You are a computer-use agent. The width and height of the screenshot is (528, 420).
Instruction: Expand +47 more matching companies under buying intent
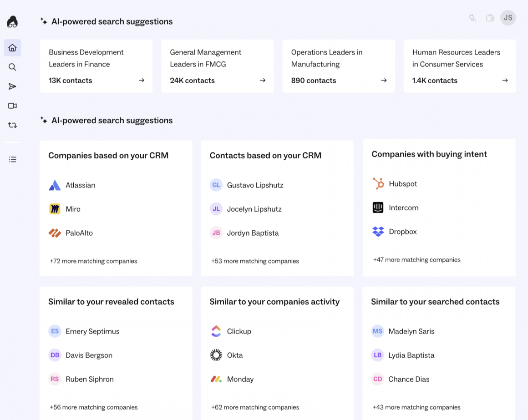click(416, 260)
